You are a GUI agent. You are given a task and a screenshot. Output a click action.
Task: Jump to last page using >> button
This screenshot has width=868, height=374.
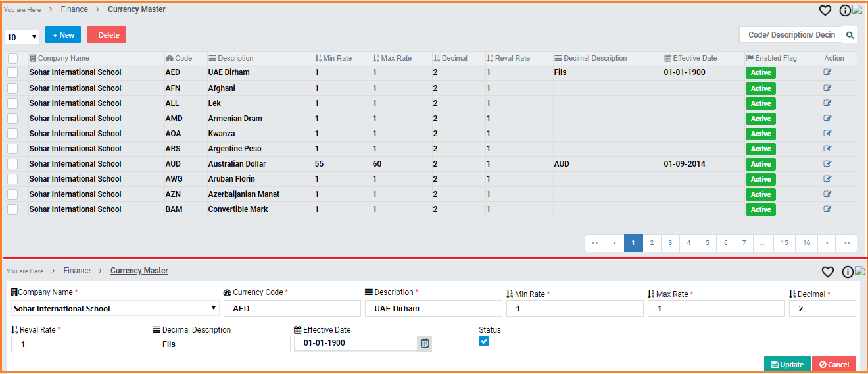(x=846, y=243)
